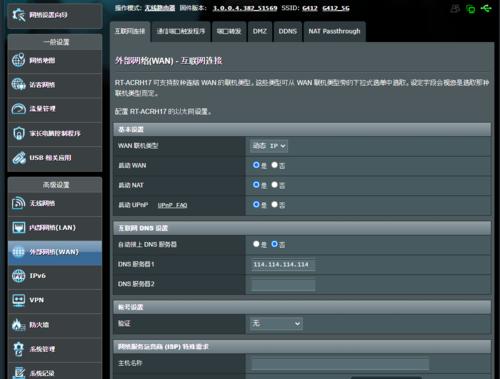Set 启动 NAT to 否

coord(274,184)
